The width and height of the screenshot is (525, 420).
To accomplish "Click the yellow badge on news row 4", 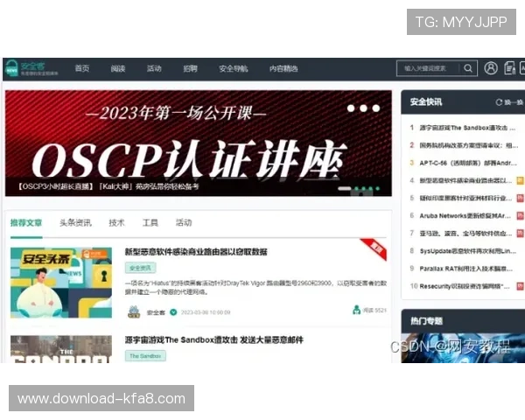I will [x=520, y=180].
